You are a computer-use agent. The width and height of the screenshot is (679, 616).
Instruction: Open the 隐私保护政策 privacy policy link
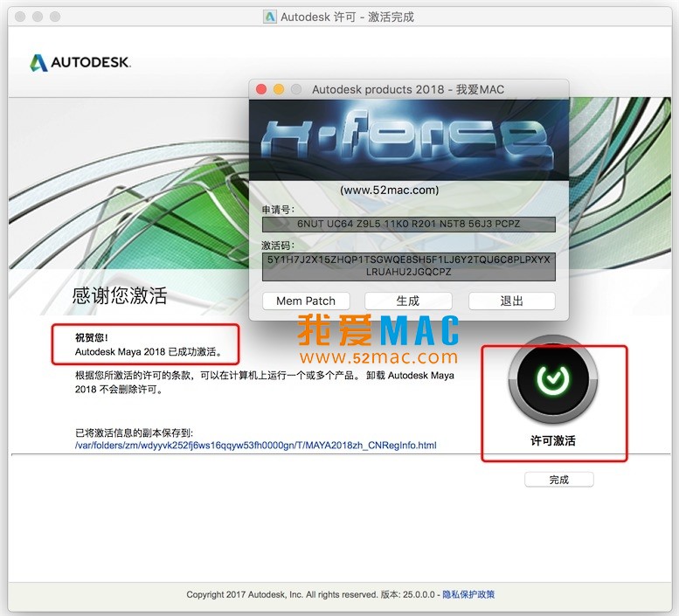[468, 594]
